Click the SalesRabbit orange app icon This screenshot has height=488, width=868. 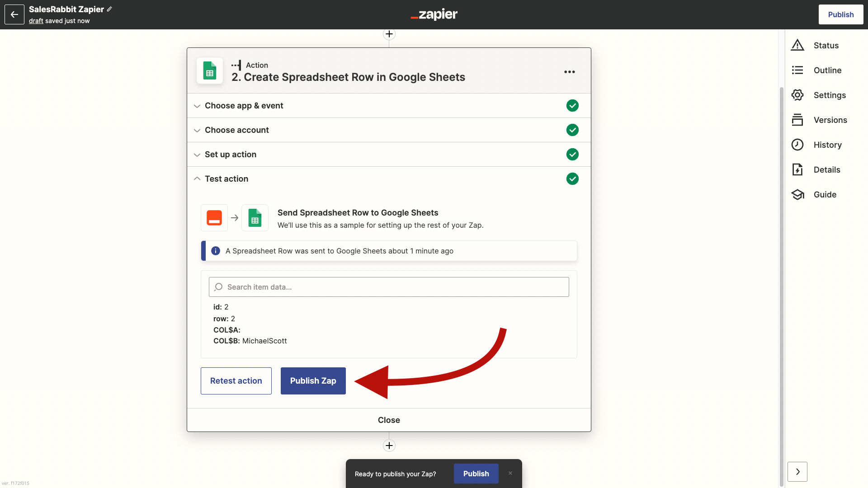(x=214, y=218)
